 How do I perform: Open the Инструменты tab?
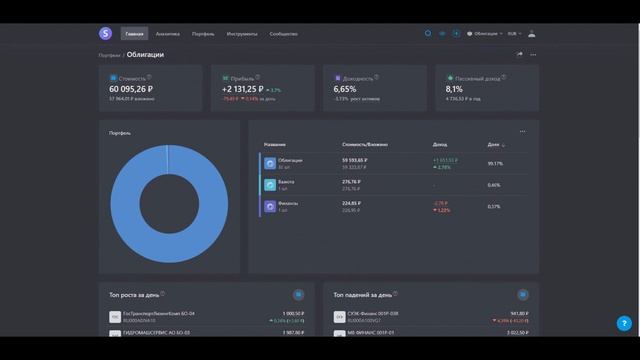point(242,34)
